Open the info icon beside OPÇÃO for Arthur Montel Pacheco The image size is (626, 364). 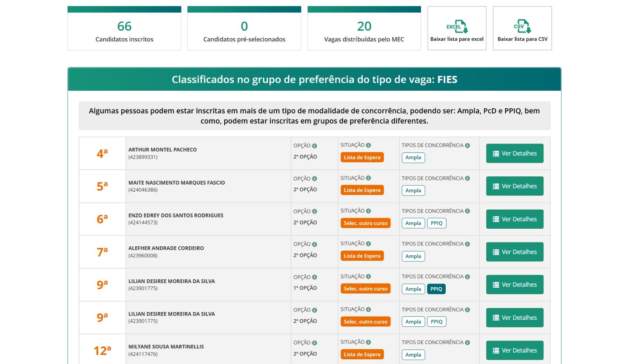[x=315, y=146]
